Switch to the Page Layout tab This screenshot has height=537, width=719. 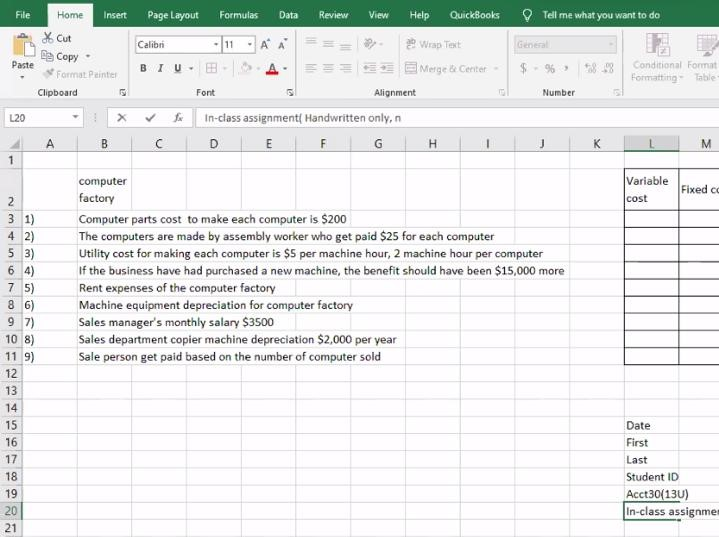click(173, 15)
